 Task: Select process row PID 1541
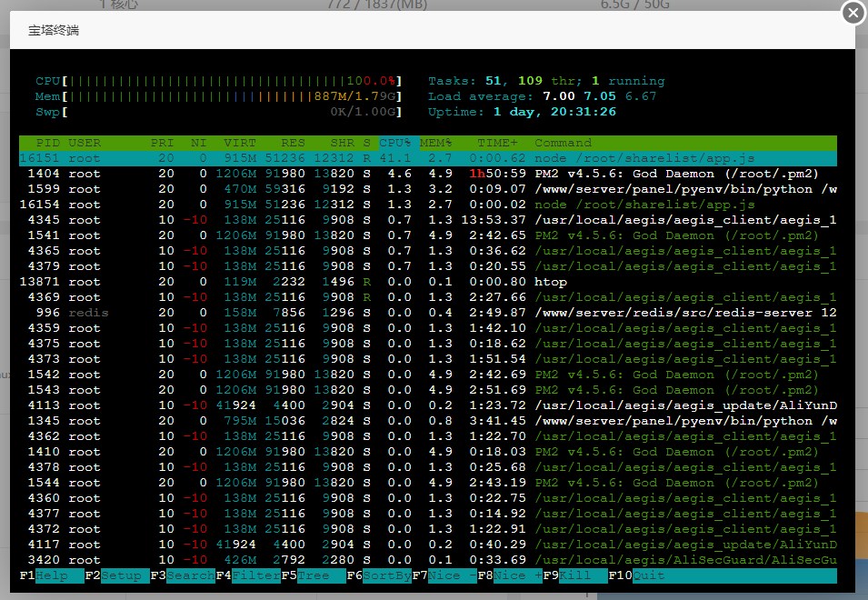pyautogui.click(x=428, y=235)
